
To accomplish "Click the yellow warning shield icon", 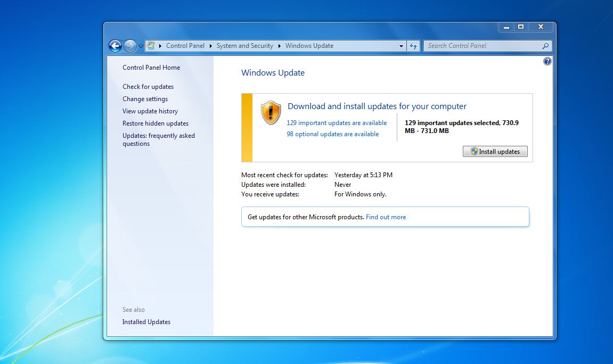I will coord(271,112).
